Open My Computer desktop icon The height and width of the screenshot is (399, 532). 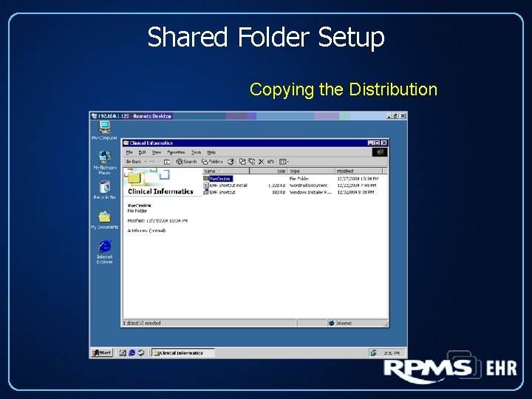pyautogui.click(x=104, y=131)
